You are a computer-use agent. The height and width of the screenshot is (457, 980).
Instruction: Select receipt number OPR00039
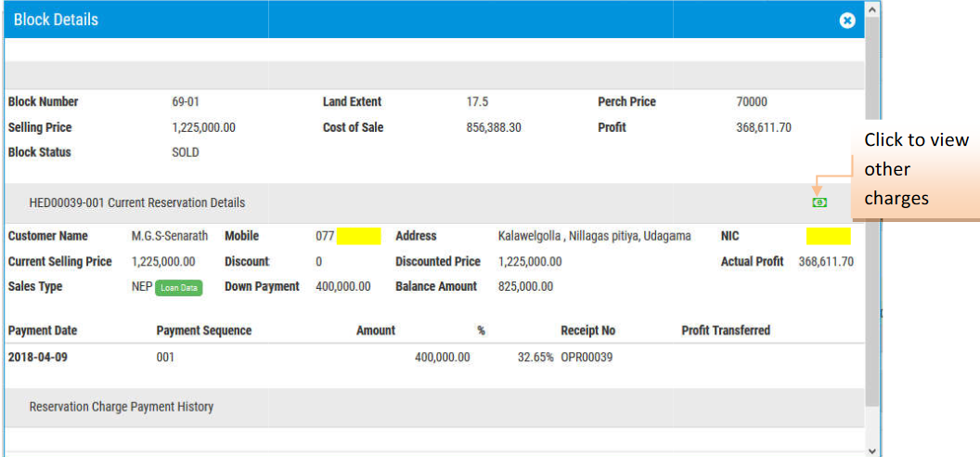(x=587, y=357)
